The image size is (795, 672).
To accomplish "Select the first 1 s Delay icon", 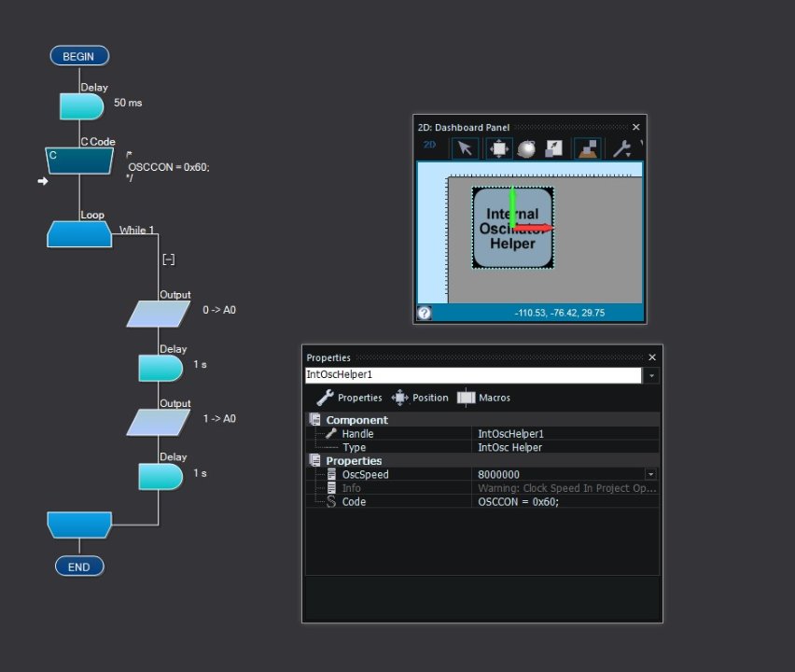I will (160, 369).
